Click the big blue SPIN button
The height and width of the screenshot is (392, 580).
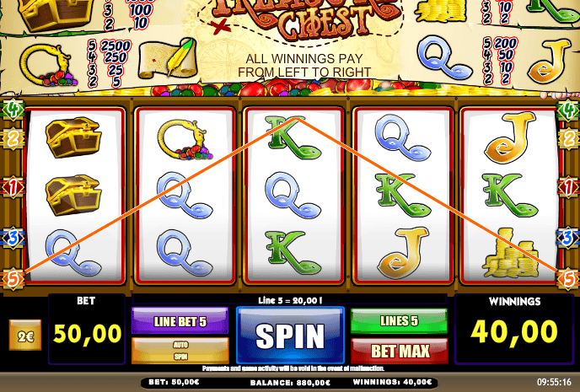(290, 335)
